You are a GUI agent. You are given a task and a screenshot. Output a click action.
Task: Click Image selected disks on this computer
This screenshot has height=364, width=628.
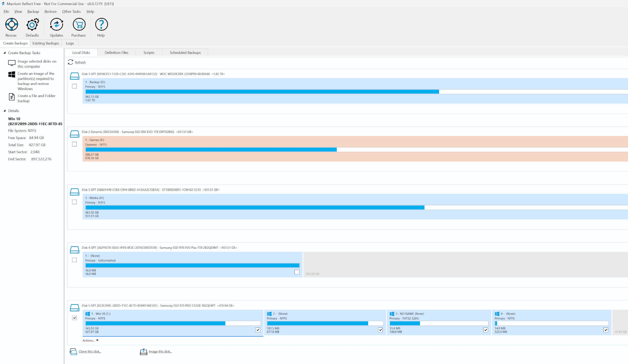(x=37, y=64)
